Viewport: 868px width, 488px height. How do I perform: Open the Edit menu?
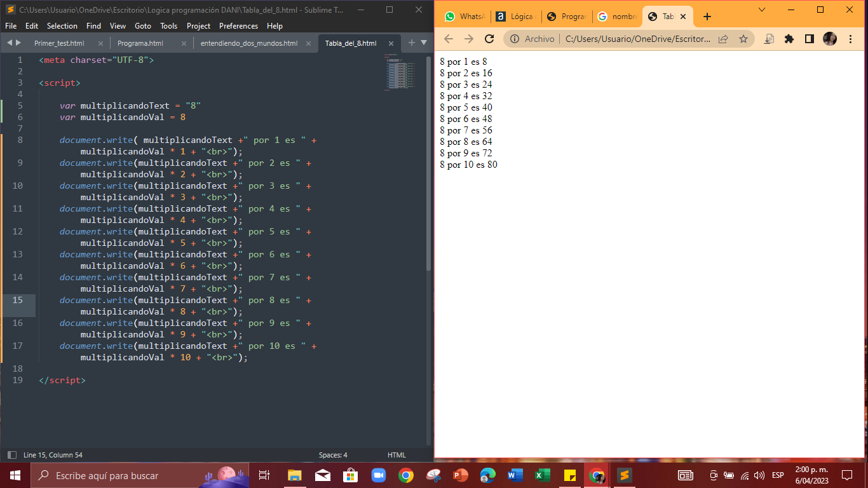[32, 26]
